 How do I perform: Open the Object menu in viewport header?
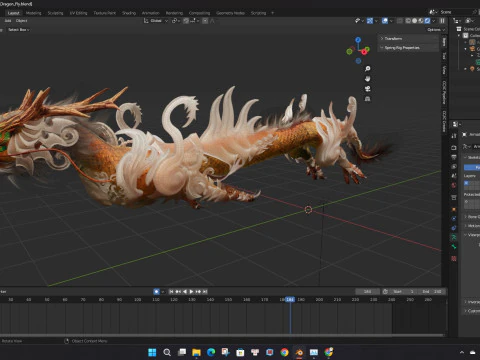21,21
